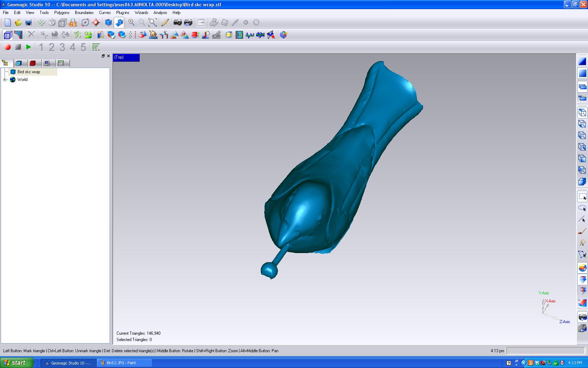Click the camera icon with the abc label
The width and height of the screenshot is (588, 368).
click(x=188, y=23)
